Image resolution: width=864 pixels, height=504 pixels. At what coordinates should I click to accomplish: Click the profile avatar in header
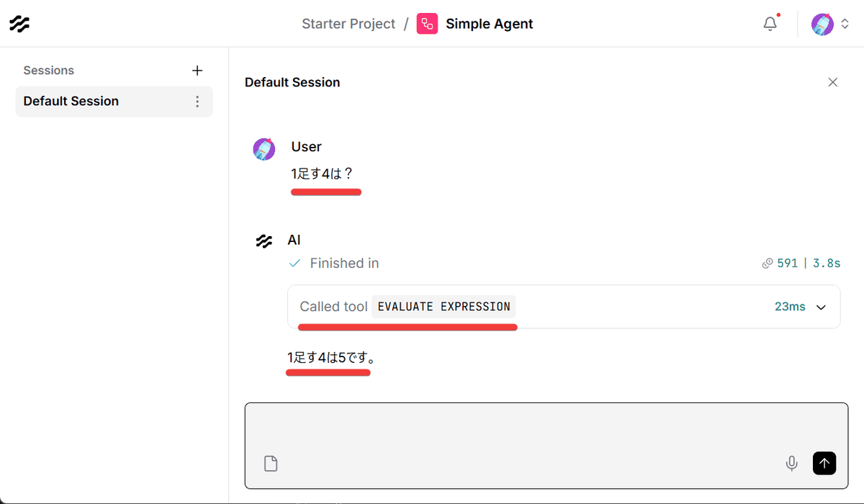(x=822, y=24)
